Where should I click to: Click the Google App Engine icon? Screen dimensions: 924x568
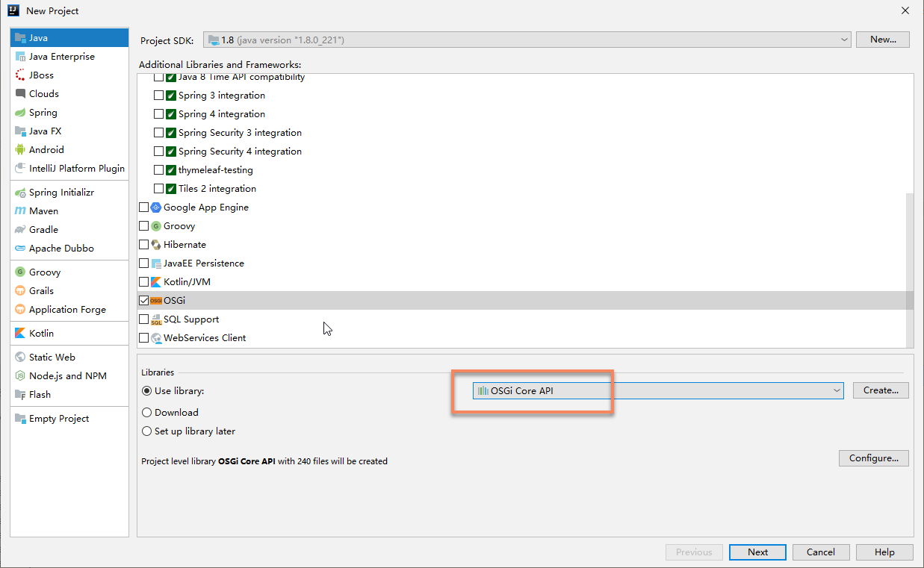coord(156,207)
